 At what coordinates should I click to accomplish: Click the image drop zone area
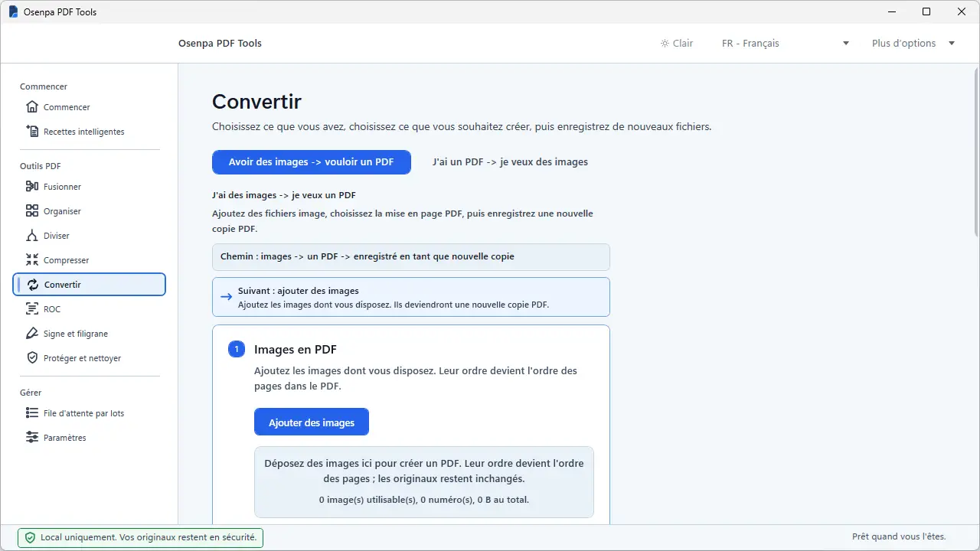[424, 482]
